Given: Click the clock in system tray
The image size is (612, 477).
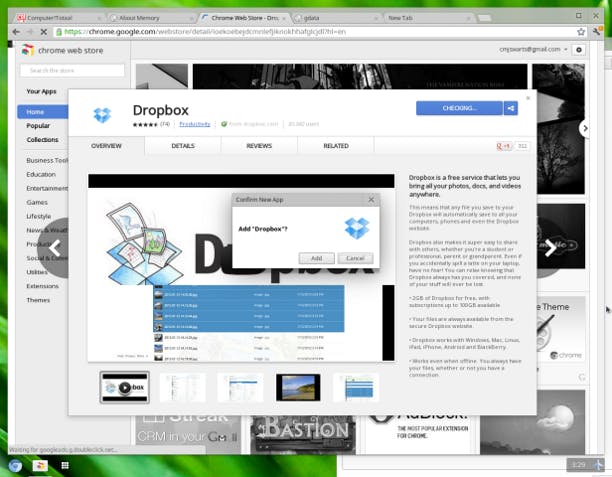Looking at the screenshot, I should (579, 465).
